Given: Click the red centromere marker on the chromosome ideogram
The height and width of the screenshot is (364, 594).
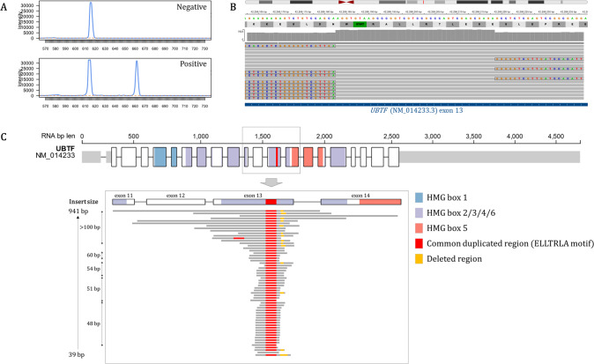Looking at the screenshot, I should point(345,2).
